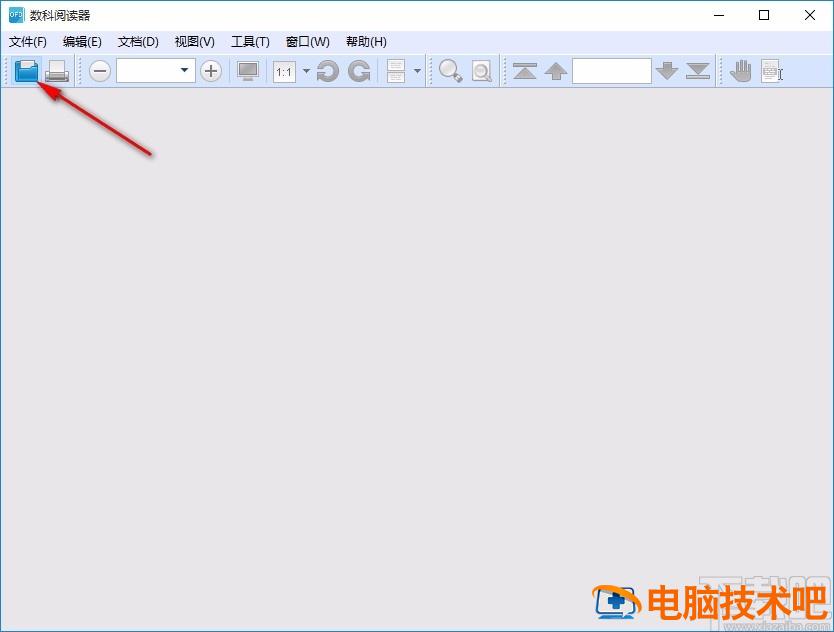Open the 视图(V) menu

tap(195, 41)
